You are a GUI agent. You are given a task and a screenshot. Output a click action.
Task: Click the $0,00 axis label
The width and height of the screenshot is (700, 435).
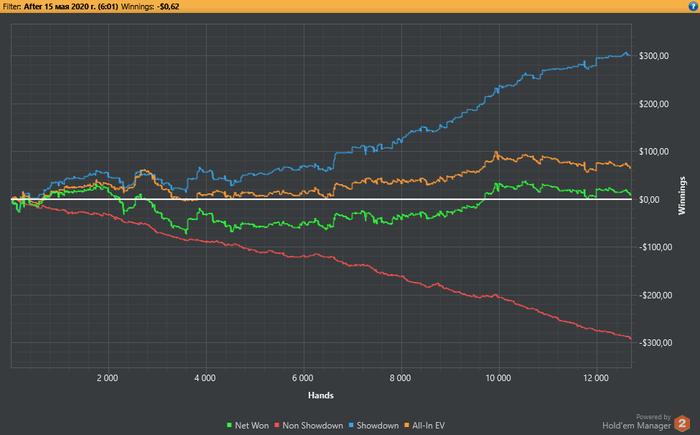(649, 200)
